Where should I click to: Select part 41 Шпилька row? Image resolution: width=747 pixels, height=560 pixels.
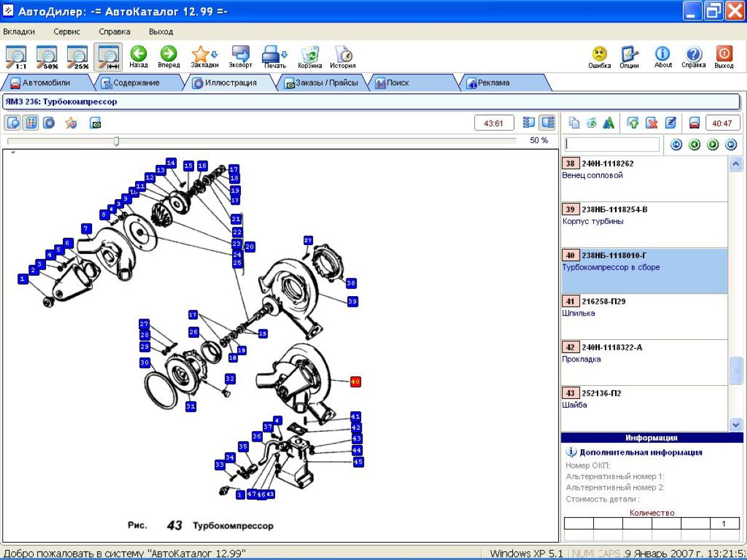[x=644, y=317]
